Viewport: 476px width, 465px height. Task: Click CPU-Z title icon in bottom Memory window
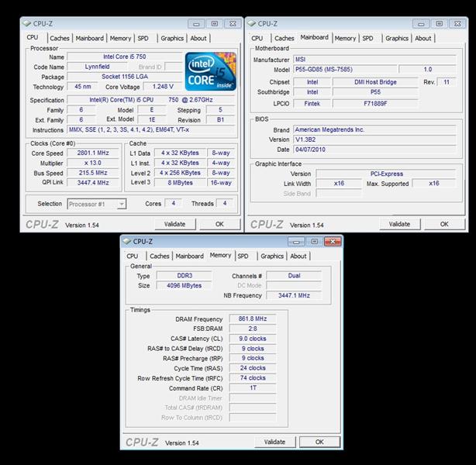click(x=129, y=242)
